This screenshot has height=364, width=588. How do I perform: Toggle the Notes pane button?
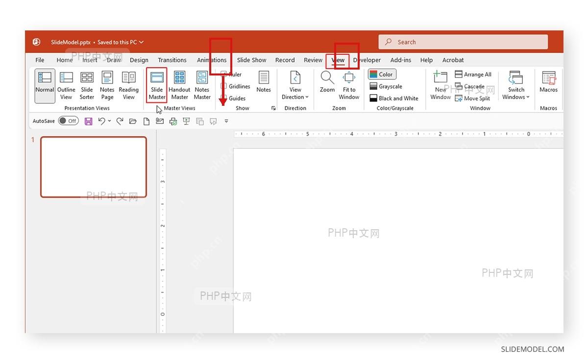coord(264,82)
